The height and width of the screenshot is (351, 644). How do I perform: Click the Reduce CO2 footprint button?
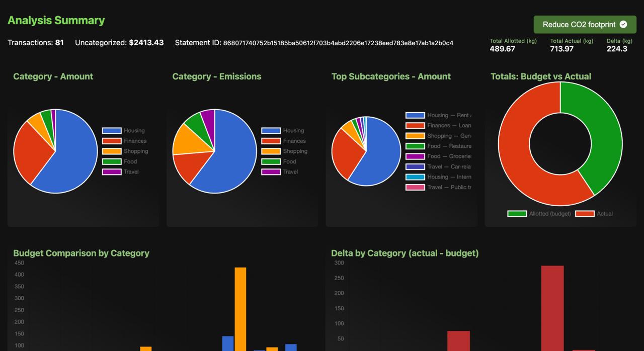click(585, 24)
